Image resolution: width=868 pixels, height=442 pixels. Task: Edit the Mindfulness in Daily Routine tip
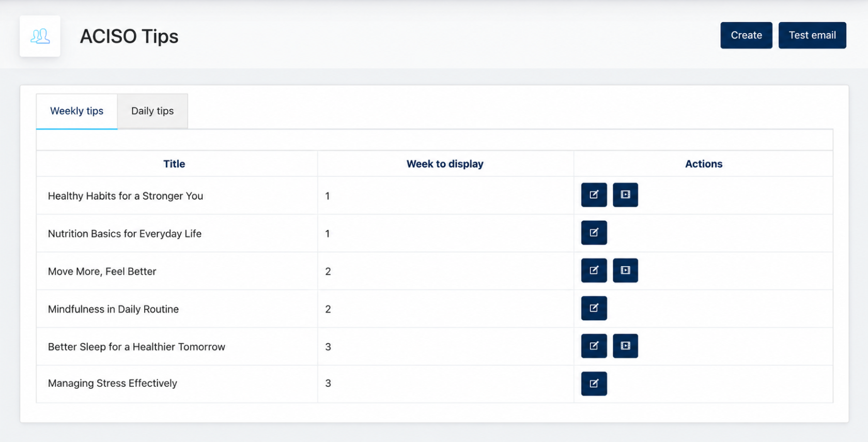click(x=594, y=308)
